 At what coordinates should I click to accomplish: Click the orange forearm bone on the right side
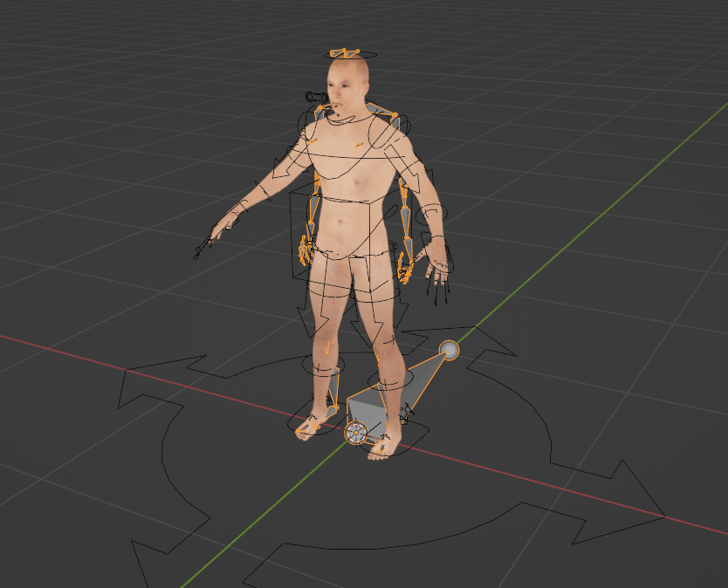click(406, 221)
